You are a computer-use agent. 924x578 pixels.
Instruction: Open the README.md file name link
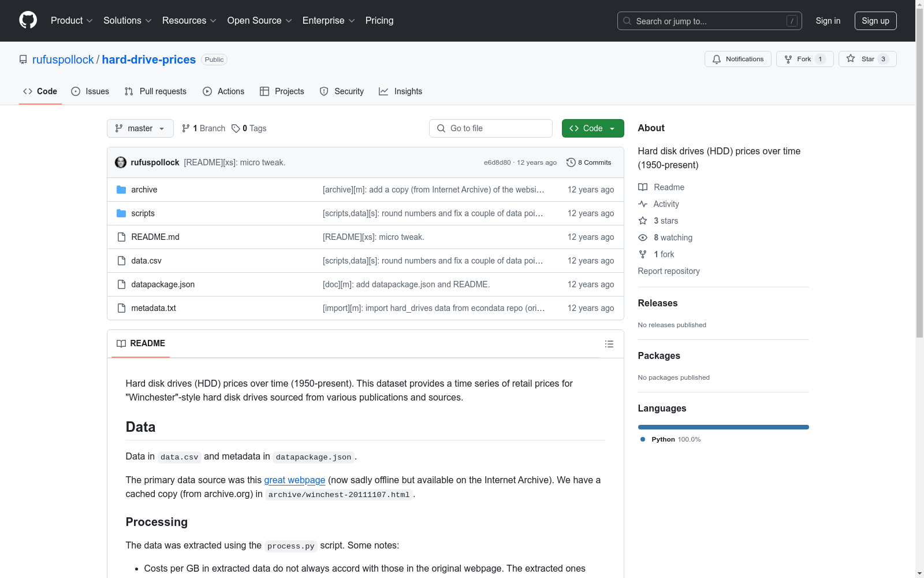point(155,237)
